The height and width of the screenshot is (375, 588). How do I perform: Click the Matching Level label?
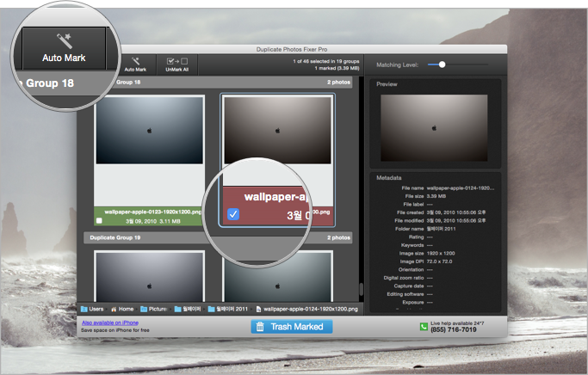[397, 65]
